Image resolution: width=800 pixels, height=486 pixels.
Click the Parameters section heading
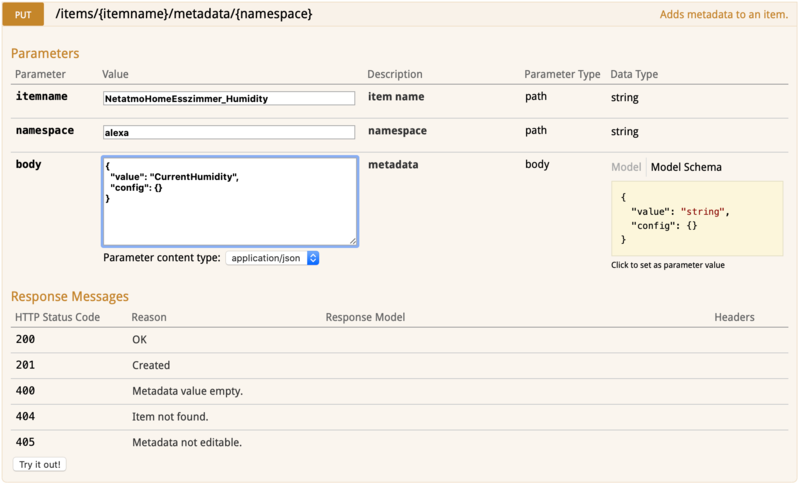pyautogui.click(x=45, y=53)
